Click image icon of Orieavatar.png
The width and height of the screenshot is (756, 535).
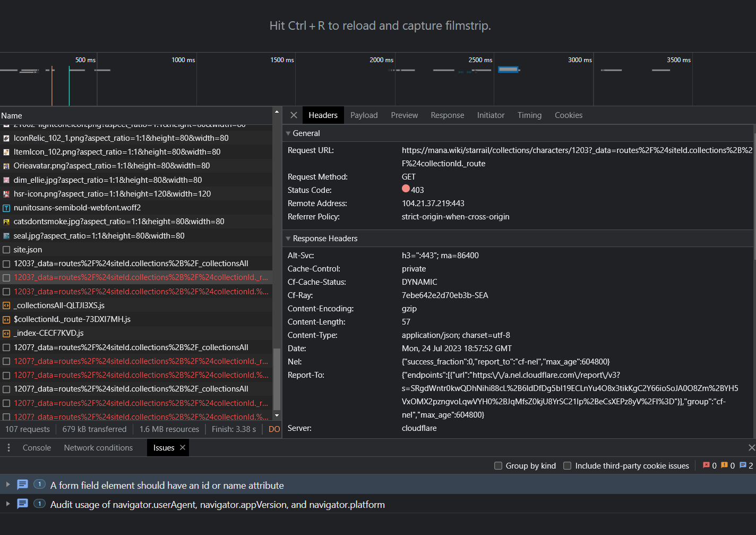(6, 166)
